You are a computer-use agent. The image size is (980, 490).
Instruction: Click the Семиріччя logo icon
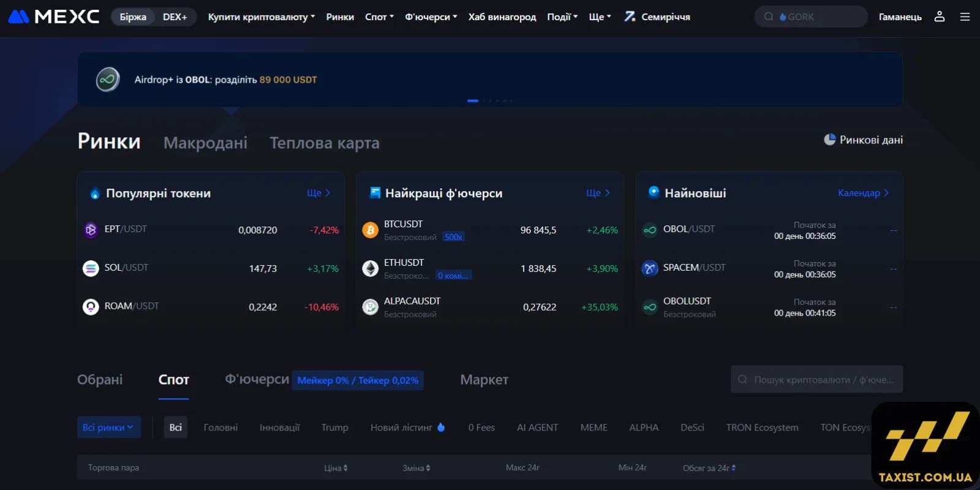click(x=630, y=17)
